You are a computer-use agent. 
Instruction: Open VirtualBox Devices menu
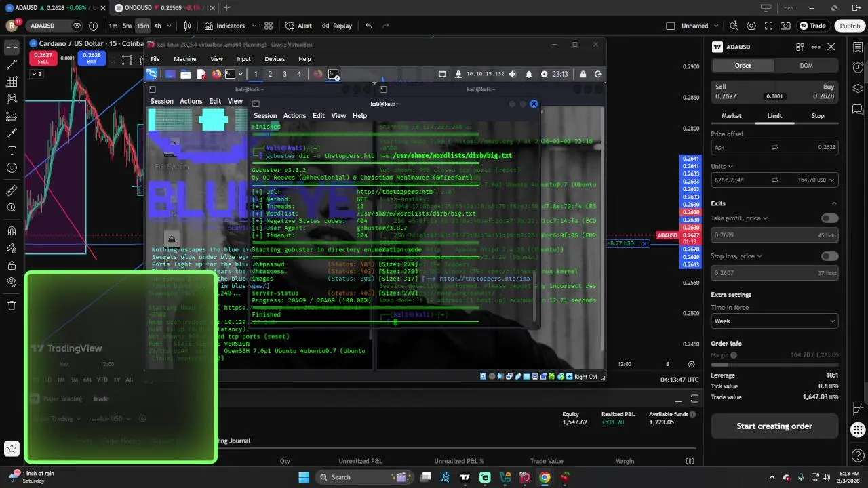tap(275, 59)
